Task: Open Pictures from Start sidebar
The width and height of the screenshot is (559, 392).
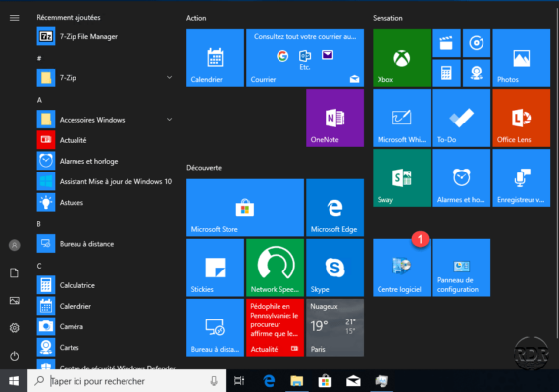Action: click(x=15, y=301)
